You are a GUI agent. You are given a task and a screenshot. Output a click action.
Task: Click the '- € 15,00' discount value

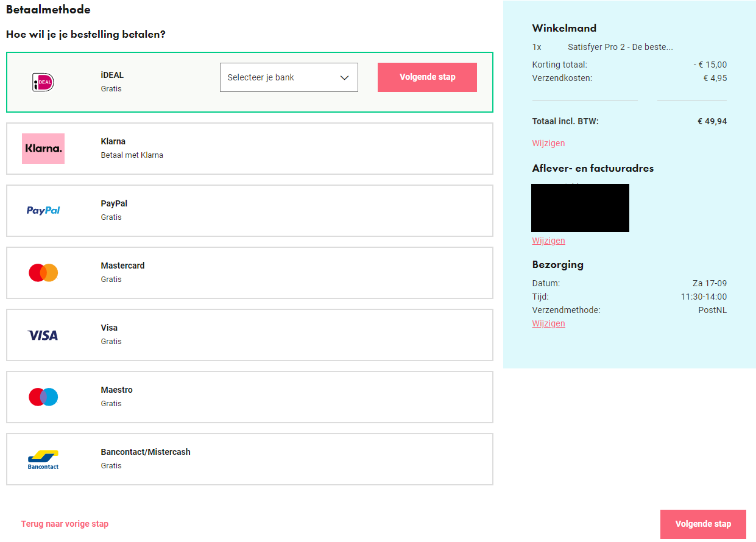point(710,65)
